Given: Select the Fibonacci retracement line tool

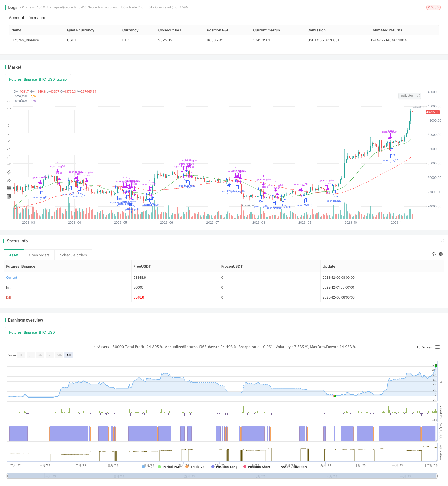Looking at the screenshot, I should point(9,188).
